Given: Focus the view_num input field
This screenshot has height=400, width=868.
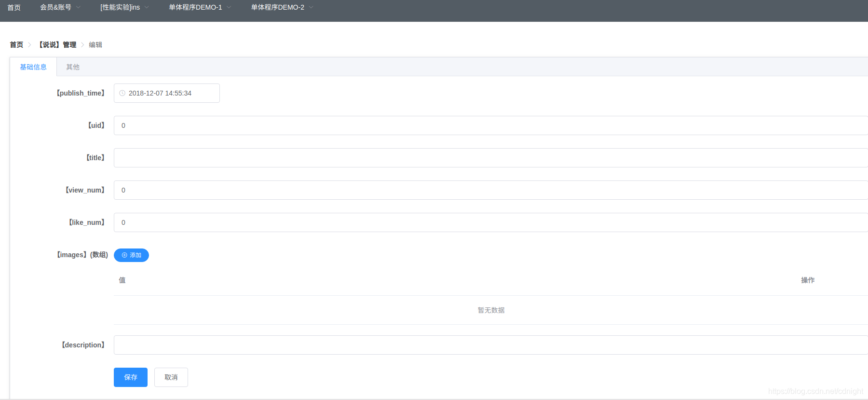Looking at the screenshot, I should pos(491,190).
